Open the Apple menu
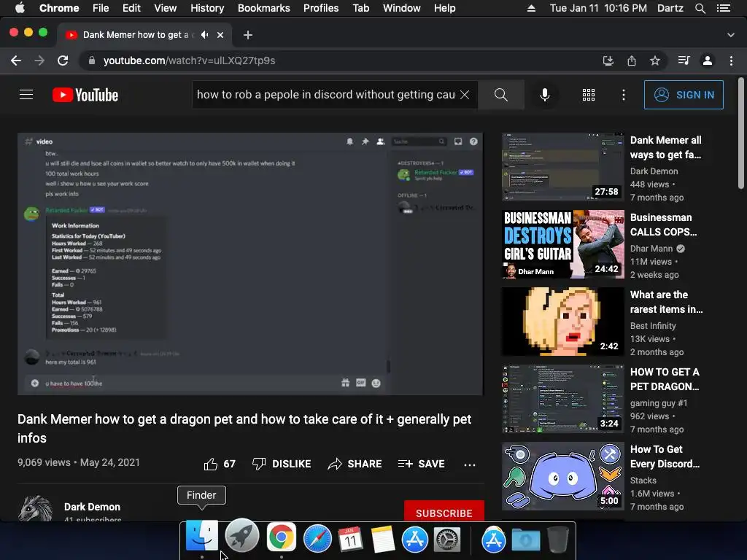747x560 pixels. (20, 8)
